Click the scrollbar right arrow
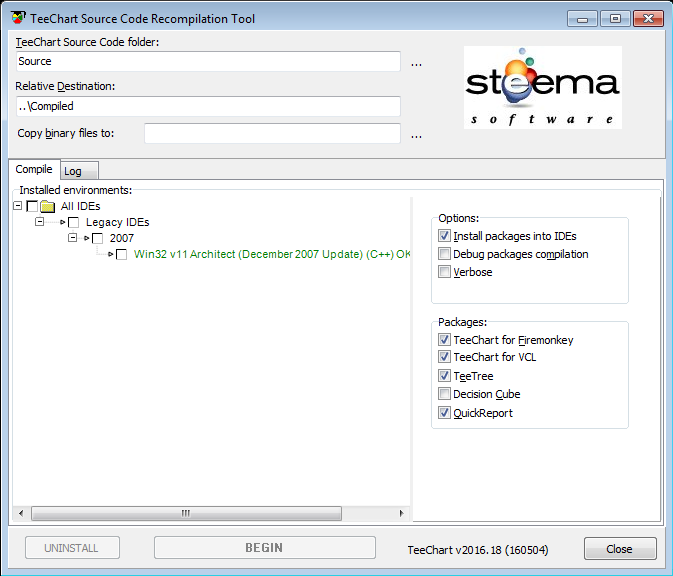673x576 pixels. click(x=401, y=513)
